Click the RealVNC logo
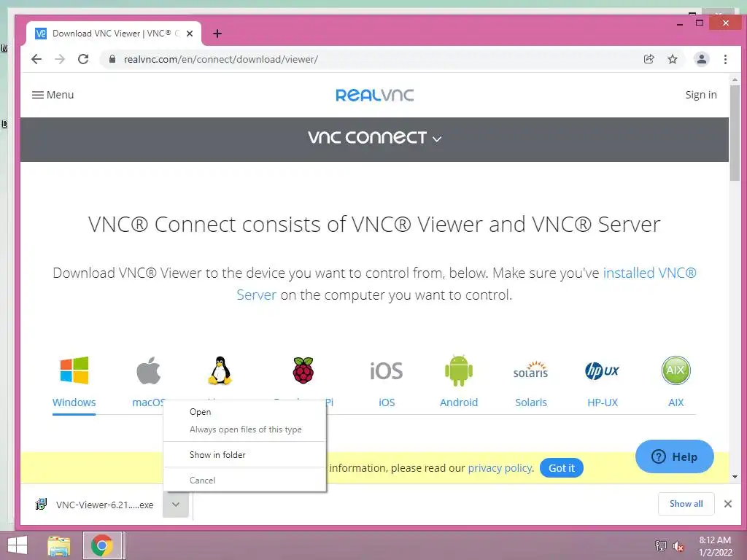Image resolution: width=747 pixels, height=560 pixels. tap(374, 95)
